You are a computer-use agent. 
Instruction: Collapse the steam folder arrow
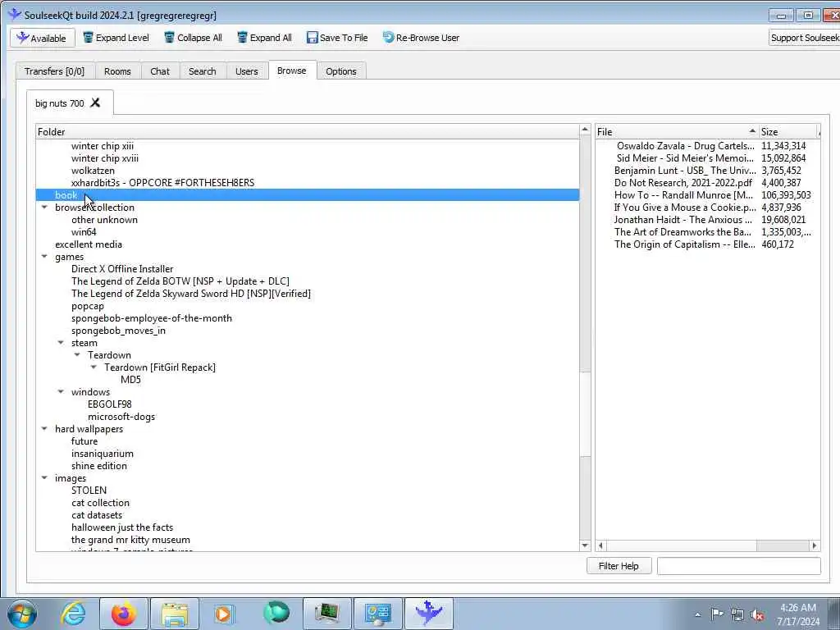[61, 343]
